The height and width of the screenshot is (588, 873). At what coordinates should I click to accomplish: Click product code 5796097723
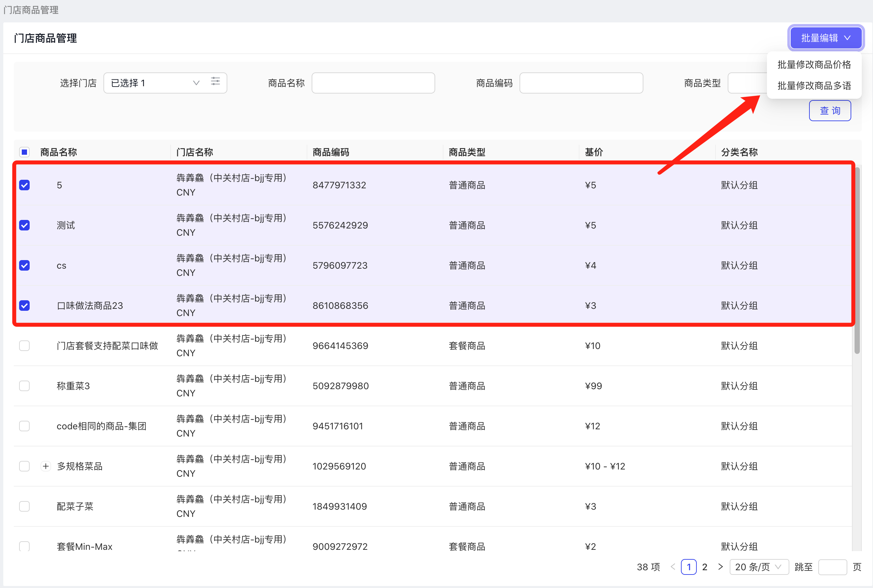[x=340, y=265]
